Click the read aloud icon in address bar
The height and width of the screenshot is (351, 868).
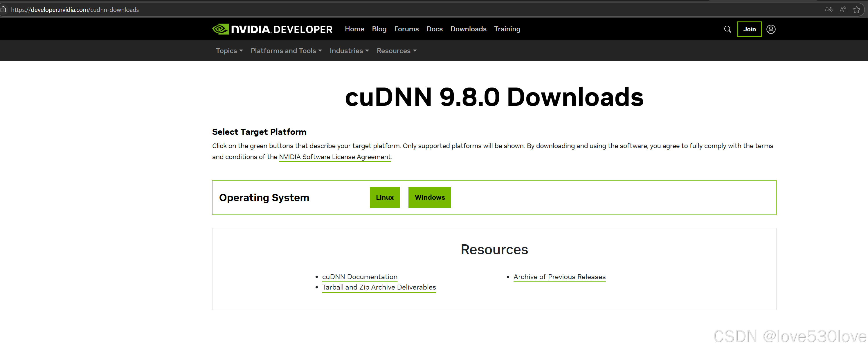pos(843,10)
